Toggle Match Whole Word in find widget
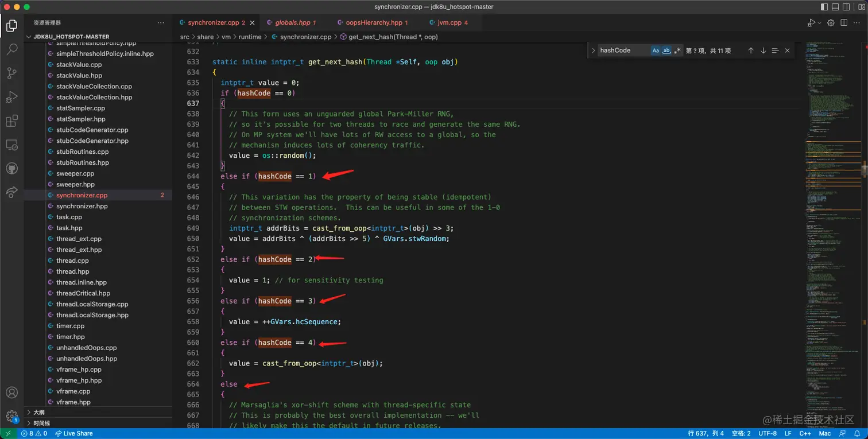The height and width of the screenshot is (439, 868). click(x=666, y=50)
